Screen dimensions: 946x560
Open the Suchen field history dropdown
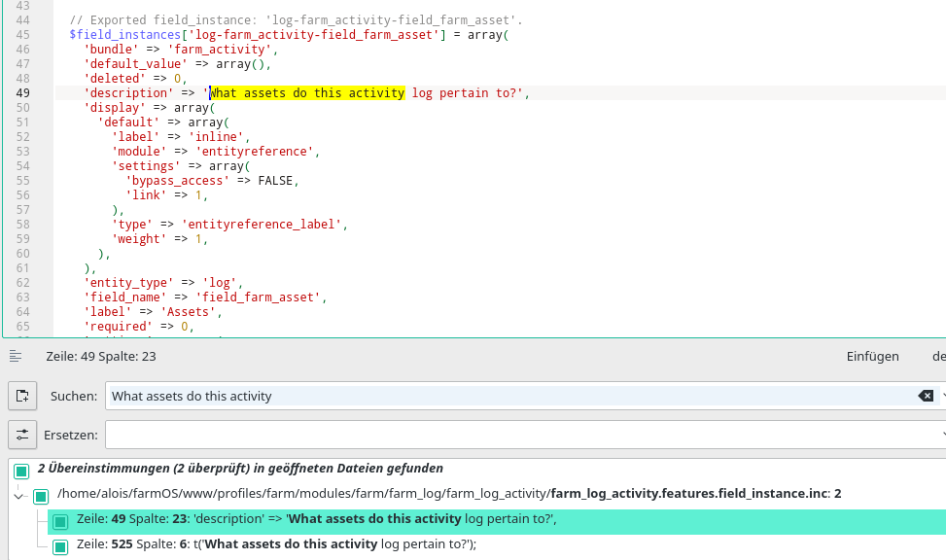pyautogui.click(x=942, y=396)
